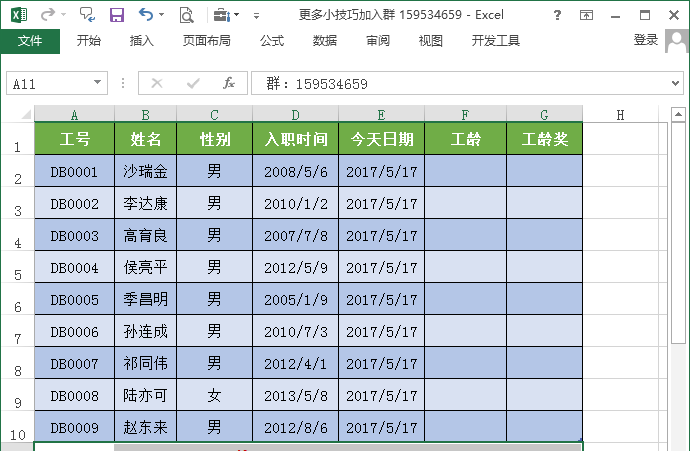Open the Redo history dropdown arrow
The width and height of the screenshot is (690, 451).
pyautogui.click(x=64, y=15)
